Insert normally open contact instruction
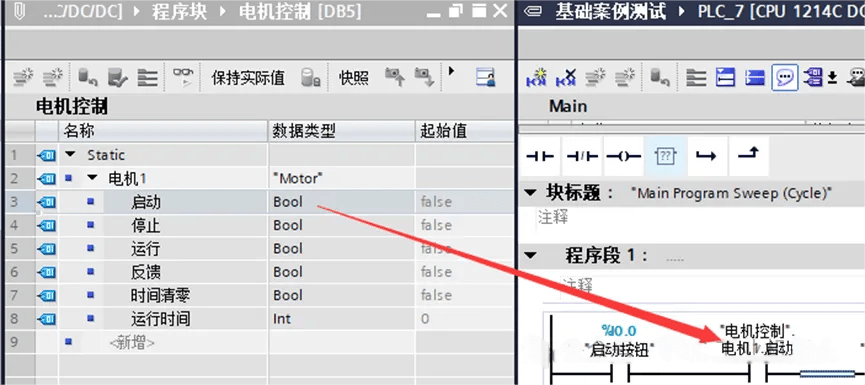The image size is (865, 385). pos(540,157)
